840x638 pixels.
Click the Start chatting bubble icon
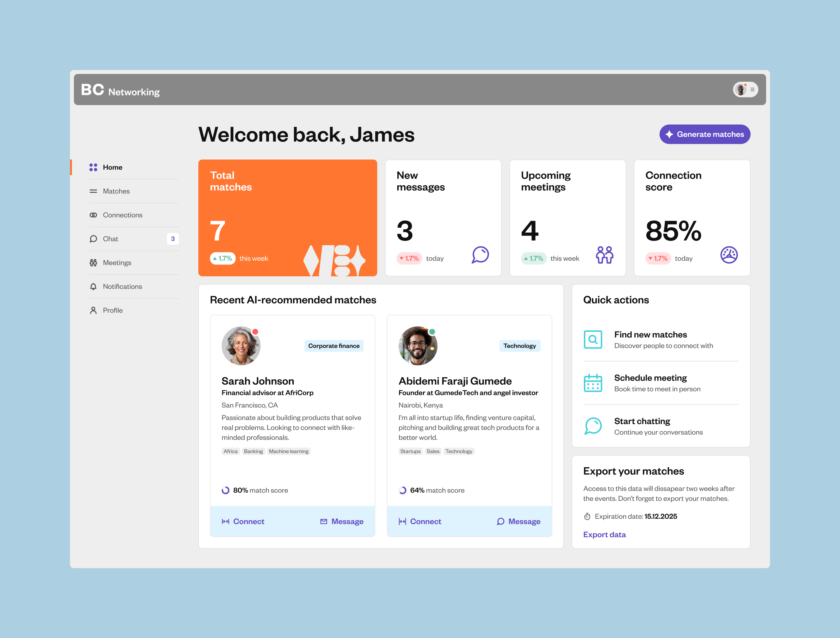(x=593, y=426)
